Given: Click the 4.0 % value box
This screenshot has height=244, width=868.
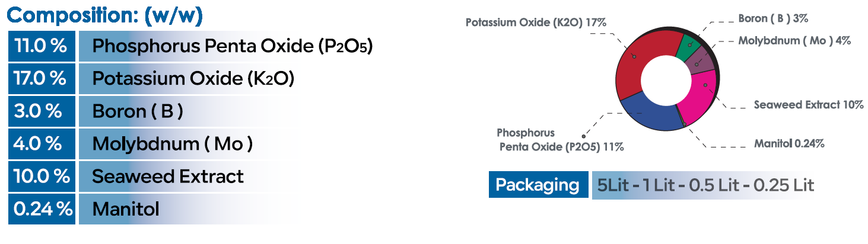Looking at the screenshot, I should 41,143.
